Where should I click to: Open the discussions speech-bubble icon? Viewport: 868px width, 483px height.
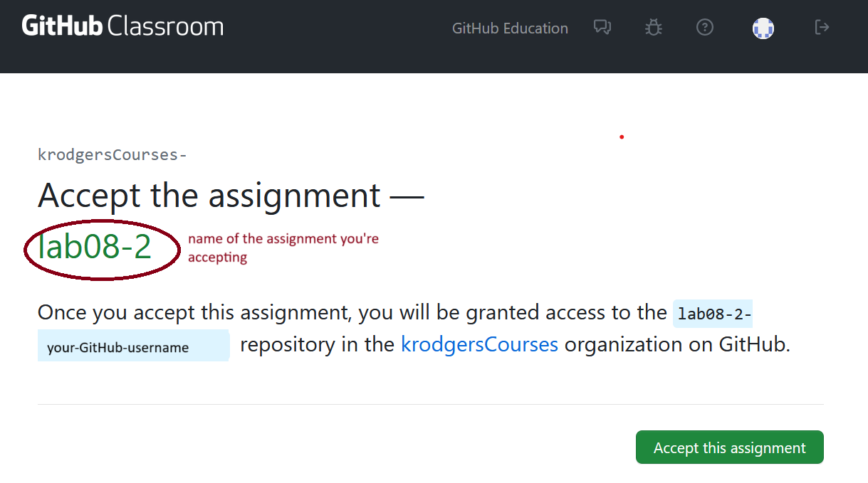[602, 28]
